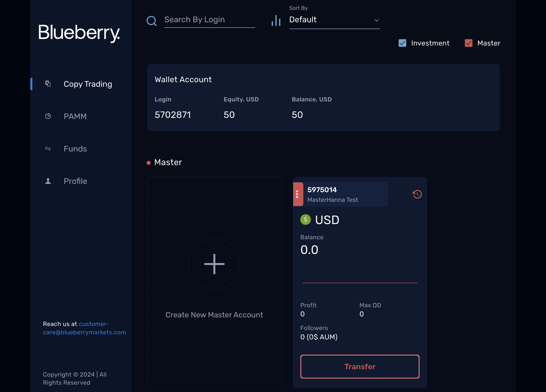Select wallet login 5702871
This screenshot has width=546, height=392.
pos(173,115)
